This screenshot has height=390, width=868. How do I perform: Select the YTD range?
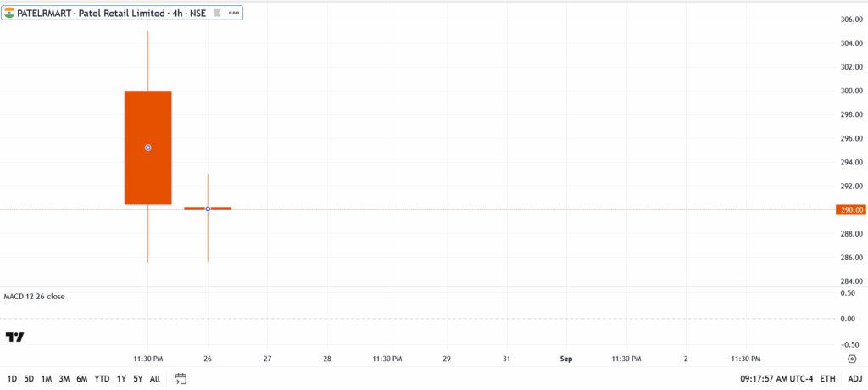[x=102, y=379]
